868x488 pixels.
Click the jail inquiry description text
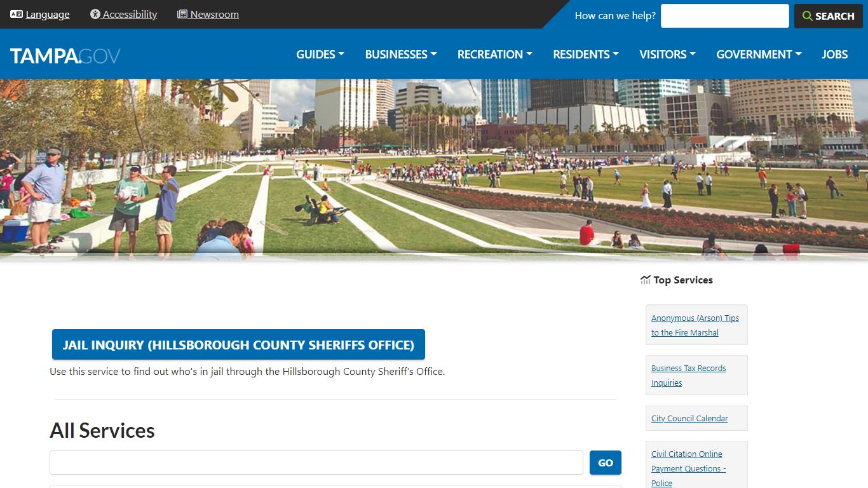click(247, 371)
